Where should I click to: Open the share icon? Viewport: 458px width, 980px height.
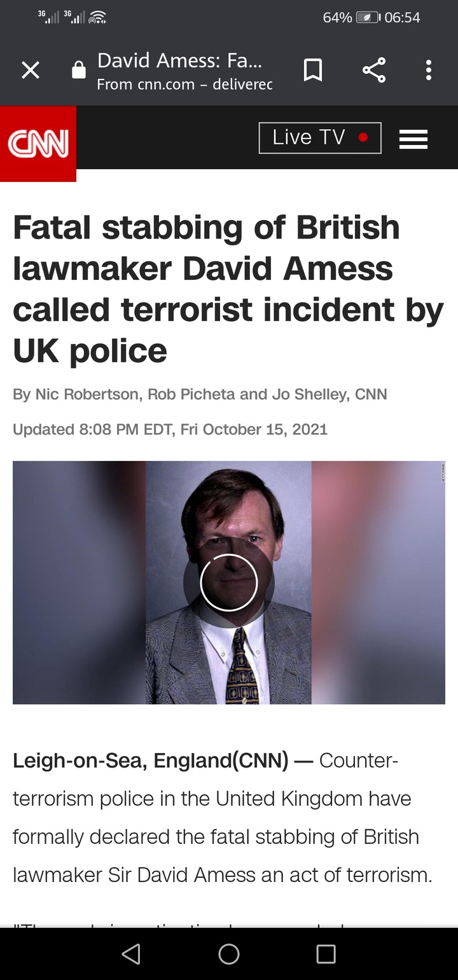coord(374,70)
